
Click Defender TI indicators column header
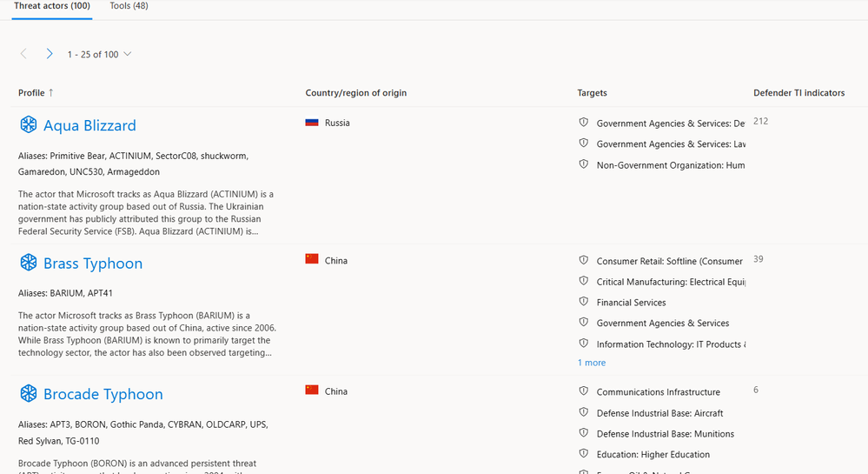tap(798, 92)
